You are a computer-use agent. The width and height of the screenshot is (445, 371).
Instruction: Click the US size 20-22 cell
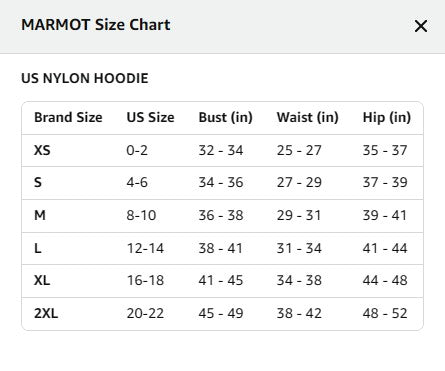[145, 313]
